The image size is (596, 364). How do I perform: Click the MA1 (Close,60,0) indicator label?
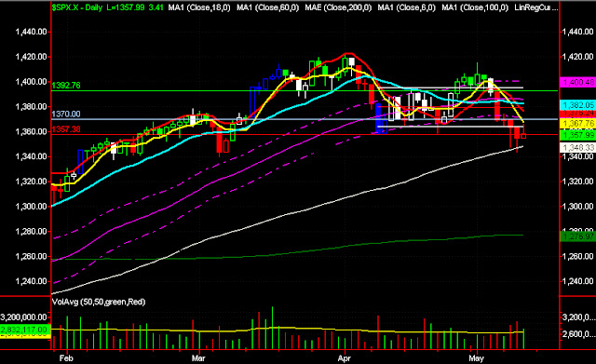coord(267,7)
